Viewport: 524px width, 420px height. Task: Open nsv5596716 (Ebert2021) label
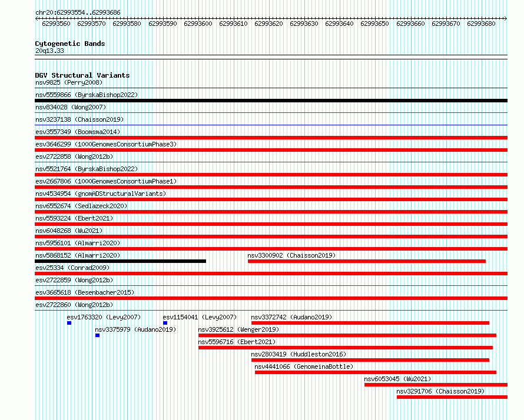point(237,342)
